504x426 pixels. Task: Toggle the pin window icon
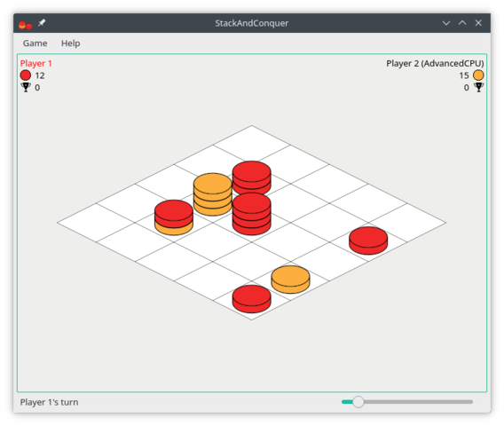(x=42, y=23)
